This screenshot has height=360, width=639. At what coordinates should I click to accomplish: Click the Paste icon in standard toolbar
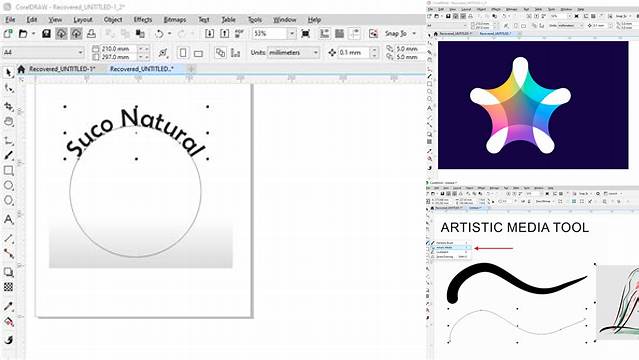point(140,33)
